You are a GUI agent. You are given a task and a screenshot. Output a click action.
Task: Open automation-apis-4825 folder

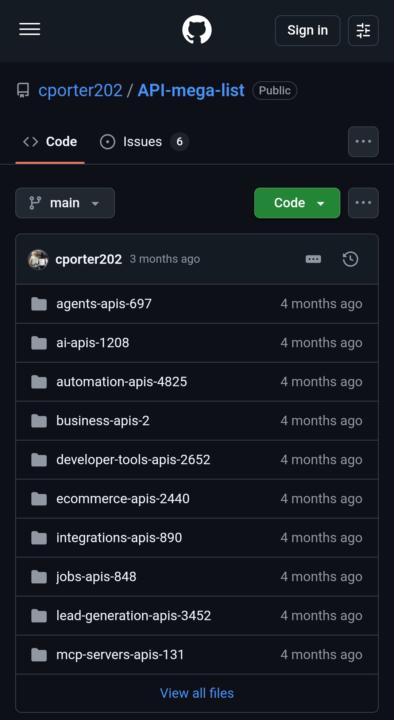coord(122,382)
